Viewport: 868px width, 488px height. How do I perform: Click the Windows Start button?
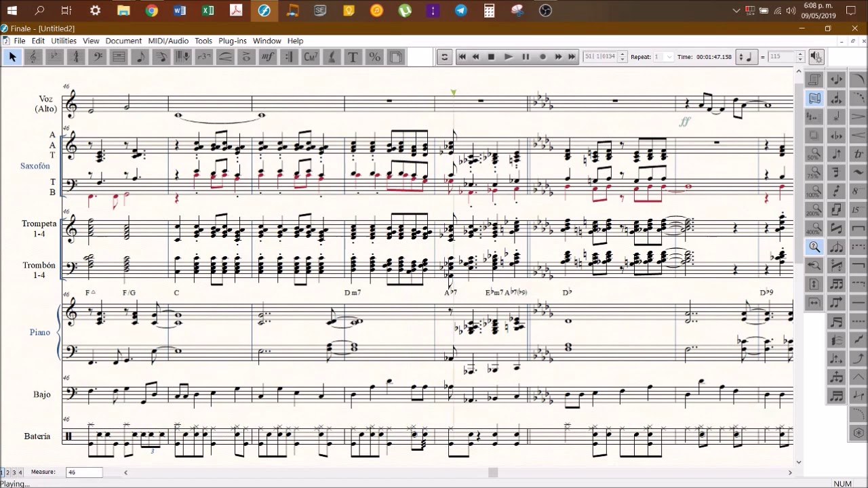point(12,10)
